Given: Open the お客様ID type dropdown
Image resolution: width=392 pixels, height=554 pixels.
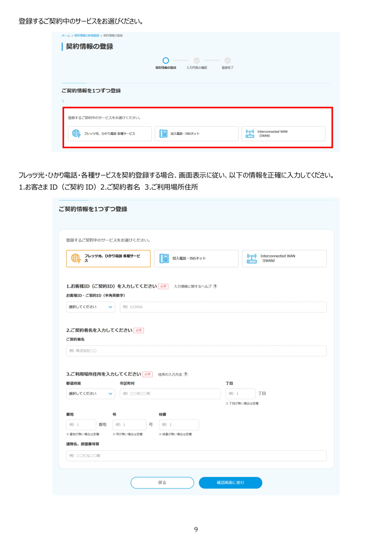Looking at the screenshot, I should pos(91,307).
